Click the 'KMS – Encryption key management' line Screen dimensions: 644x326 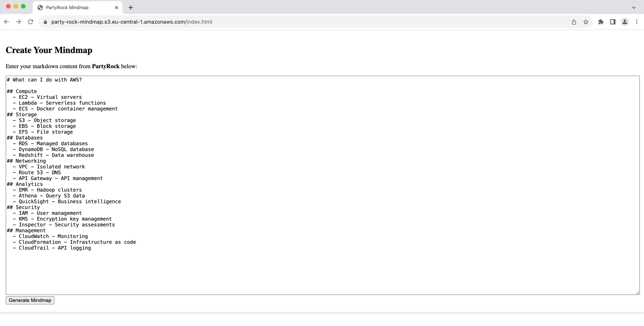tap(62, 219)
